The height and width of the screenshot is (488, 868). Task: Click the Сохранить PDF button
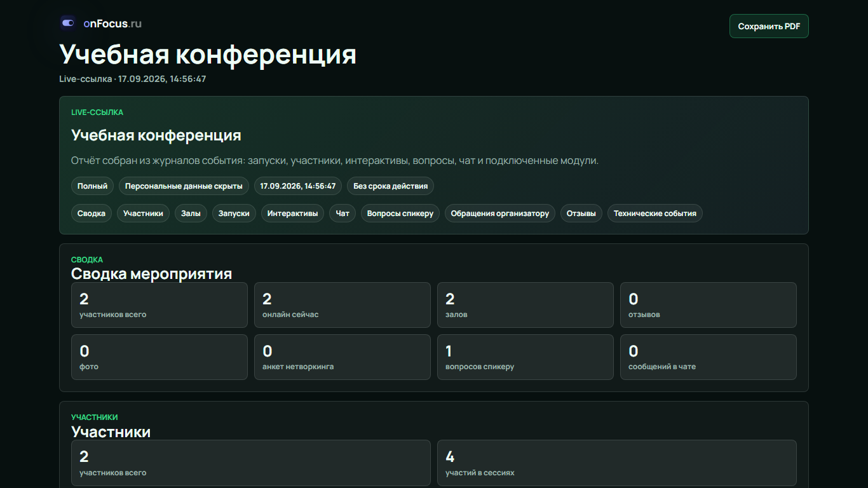(769, 26)
